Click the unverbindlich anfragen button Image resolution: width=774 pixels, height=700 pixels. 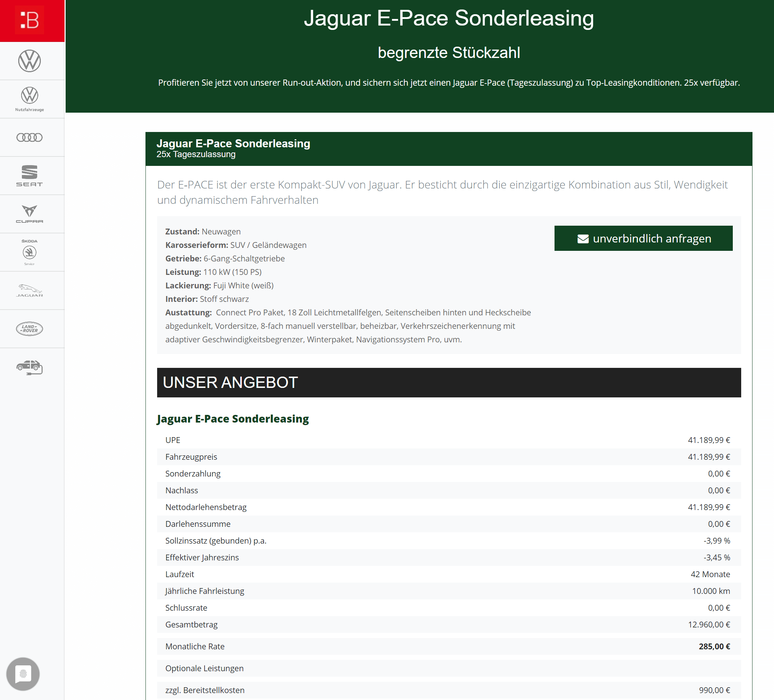point(643,238)
